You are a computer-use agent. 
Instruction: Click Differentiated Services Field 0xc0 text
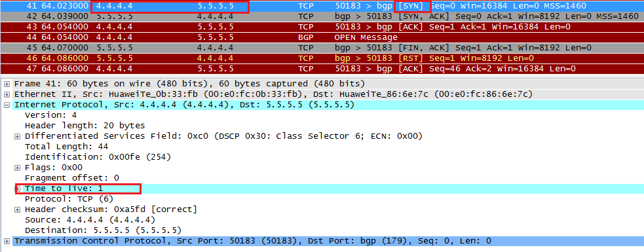pyautogui.click(x=223, y=136)
